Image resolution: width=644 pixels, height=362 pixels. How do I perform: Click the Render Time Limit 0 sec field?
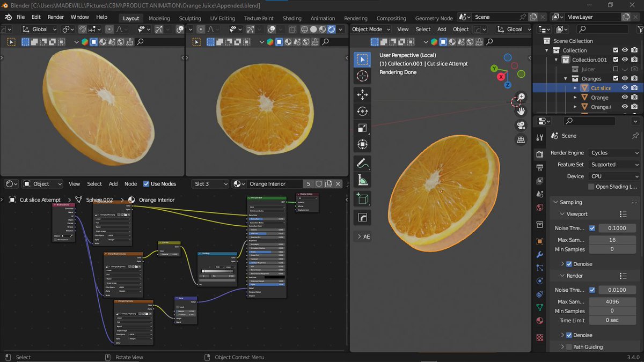click(x=612, y=320)
